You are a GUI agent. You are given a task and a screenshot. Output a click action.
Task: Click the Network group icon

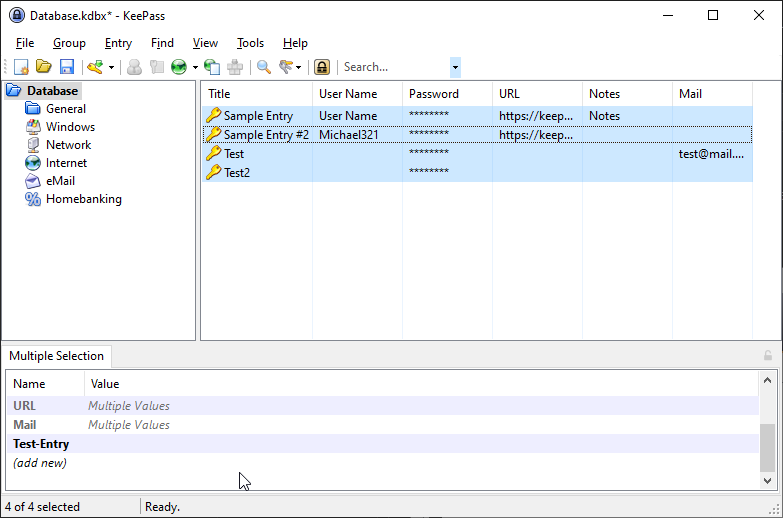[33, 145]
